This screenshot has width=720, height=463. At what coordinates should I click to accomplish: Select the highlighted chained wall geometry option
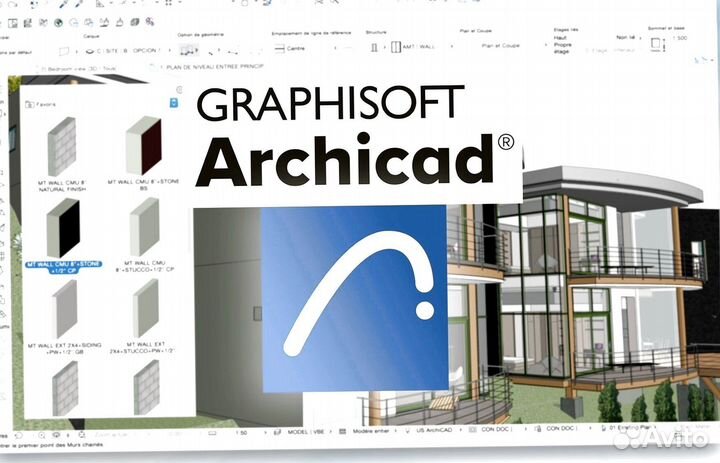[x=189, y=50]
